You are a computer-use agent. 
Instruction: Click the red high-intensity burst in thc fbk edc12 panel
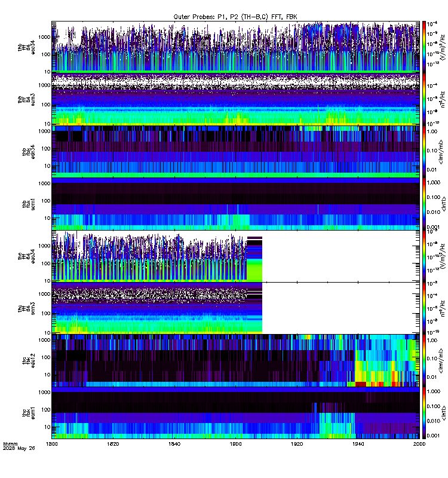click(x=361, y=384)
